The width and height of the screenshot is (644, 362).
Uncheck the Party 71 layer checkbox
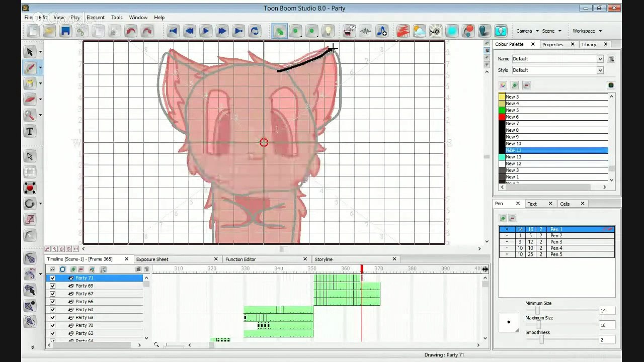[52, 278]
